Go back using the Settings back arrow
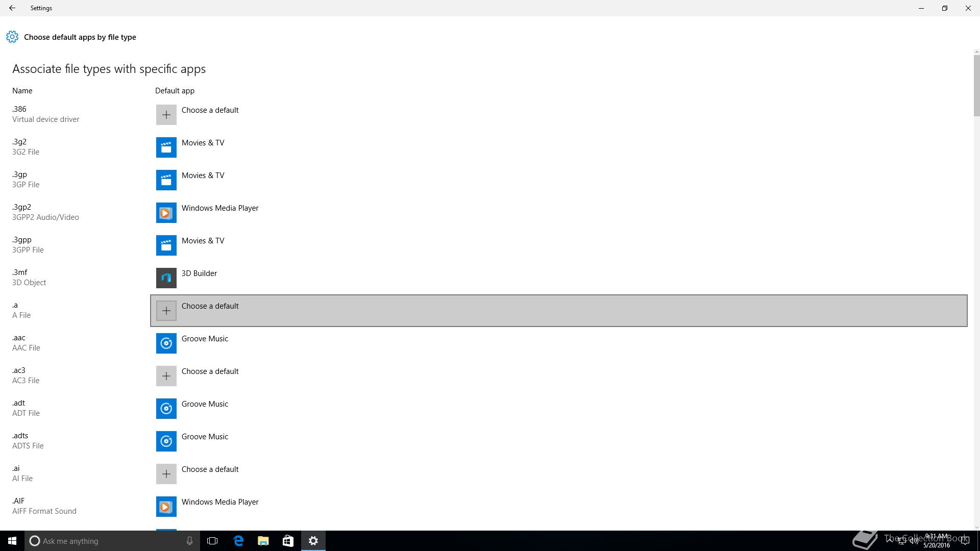Image resolution: width=980 pixels, height=551 pixels. 12,8
